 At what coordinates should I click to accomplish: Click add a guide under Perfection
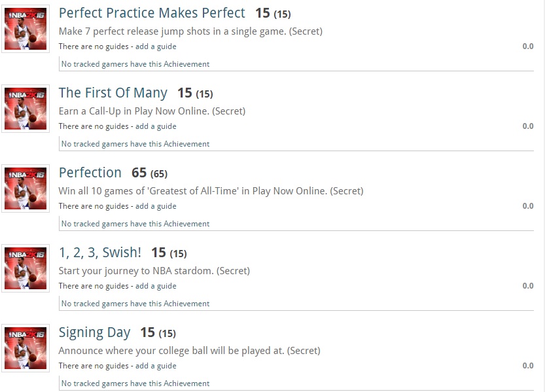(156, 206)
